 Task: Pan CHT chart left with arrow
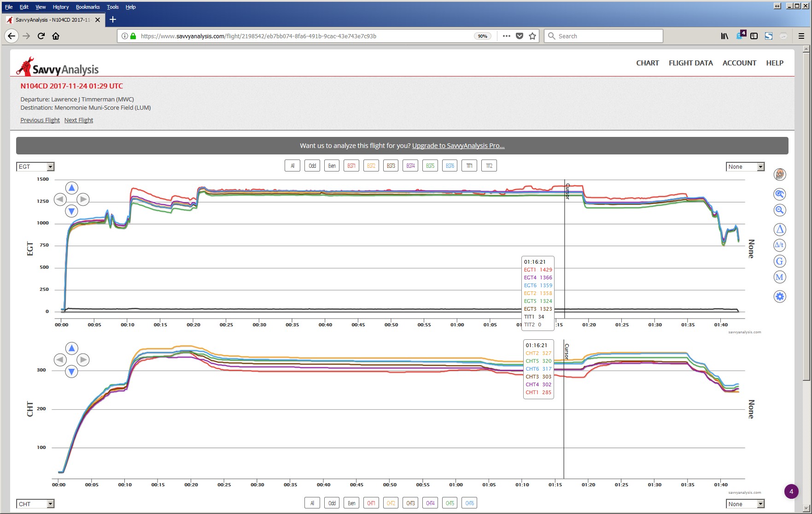[60, 360]
